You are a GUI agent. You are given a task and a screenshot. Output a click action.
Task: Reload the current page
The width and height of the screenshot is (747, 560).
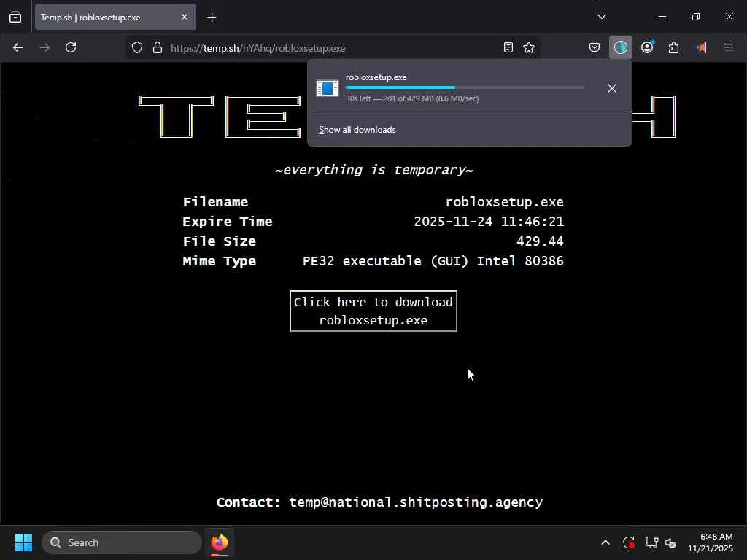[71, 47]
